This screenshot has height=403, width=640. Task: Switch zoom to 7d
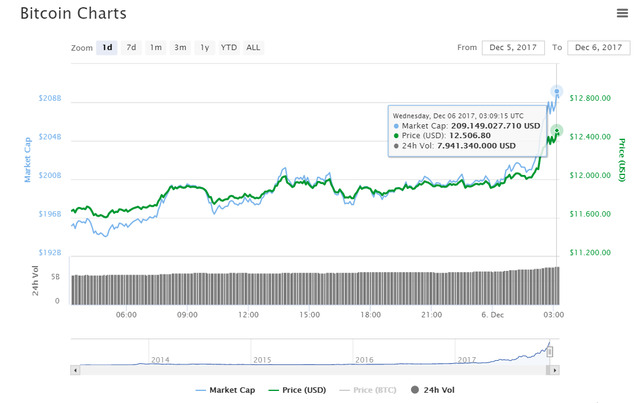click(131, 47)
